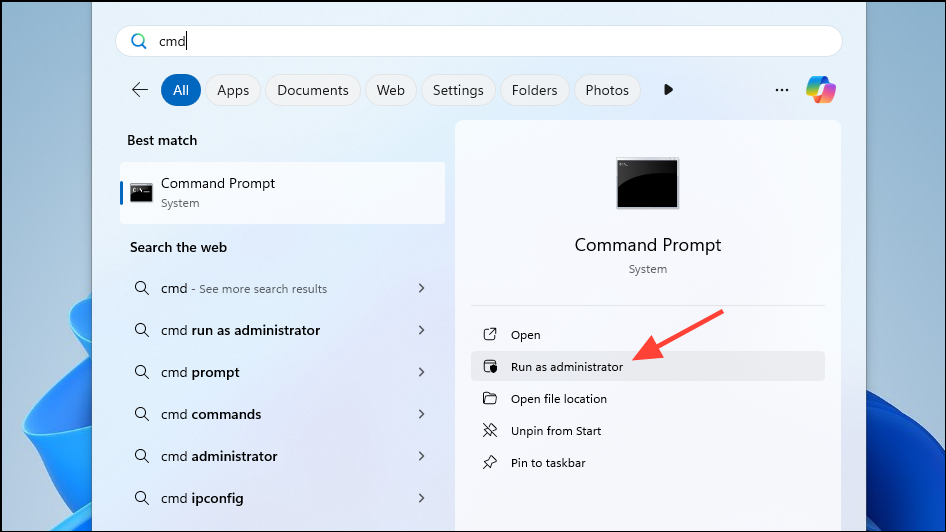Screen dimensions: 946x532
Task: Switch to the Folders filter tab
Action: (535, 90)
